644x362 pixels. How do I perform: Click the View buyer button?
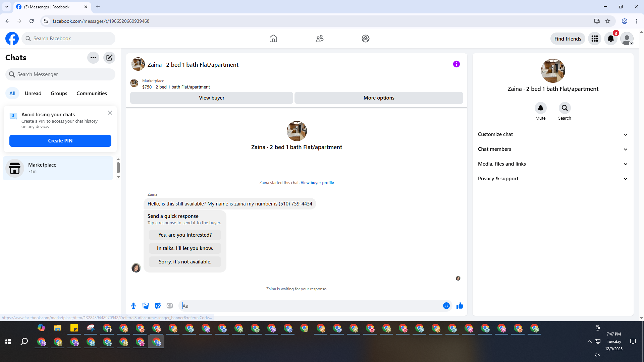click(211, 98)
